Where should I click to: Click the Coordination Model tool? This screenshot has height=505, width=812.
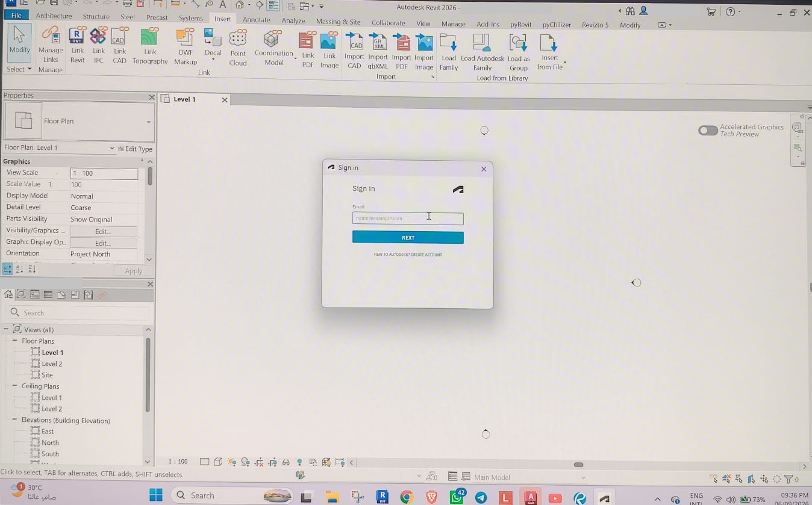click(x=273, y=48)
